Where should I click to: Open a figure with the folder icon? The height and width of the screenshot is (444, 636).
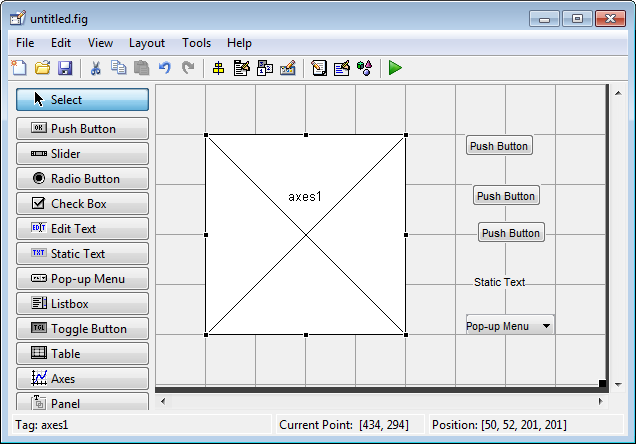(x=42, y=68)
